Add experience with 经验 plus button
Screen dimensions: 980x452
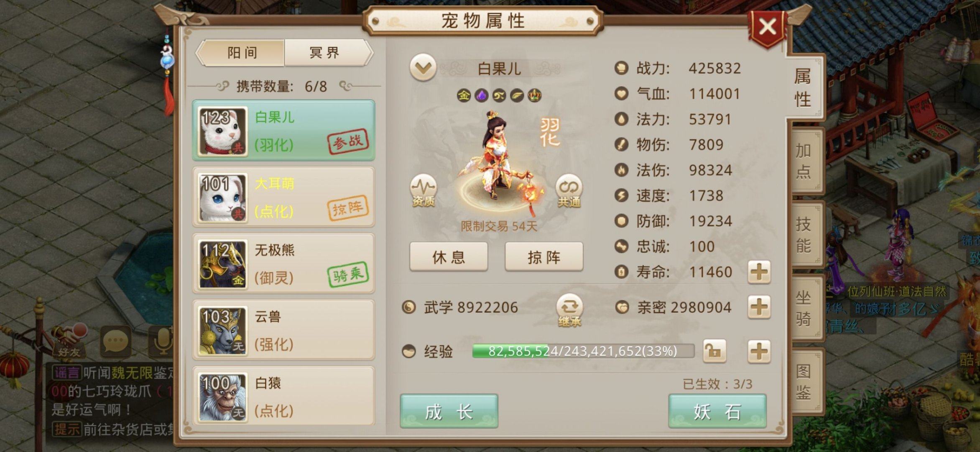[759, 351]
